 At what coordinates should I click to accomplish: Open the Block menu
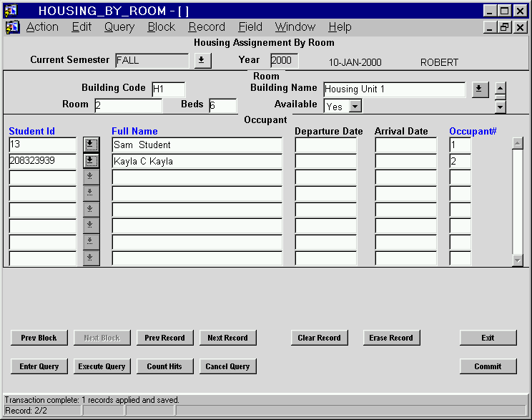161,26
